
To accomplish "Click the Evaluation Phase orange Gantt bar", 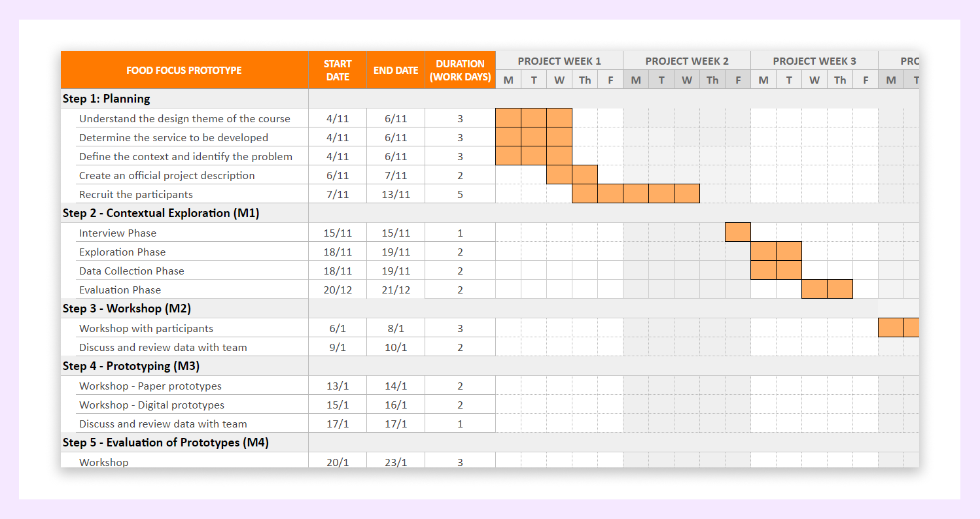I will [x=827, y=289].
